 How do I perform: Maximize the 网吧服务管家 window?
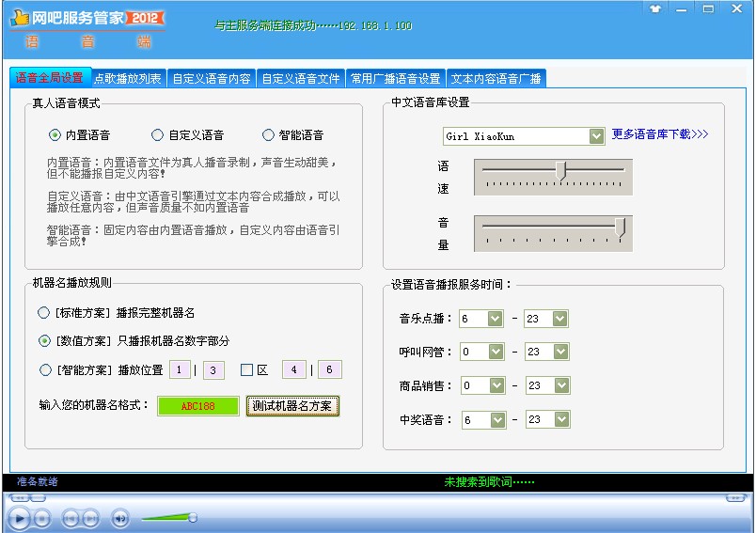coord(708,8)
